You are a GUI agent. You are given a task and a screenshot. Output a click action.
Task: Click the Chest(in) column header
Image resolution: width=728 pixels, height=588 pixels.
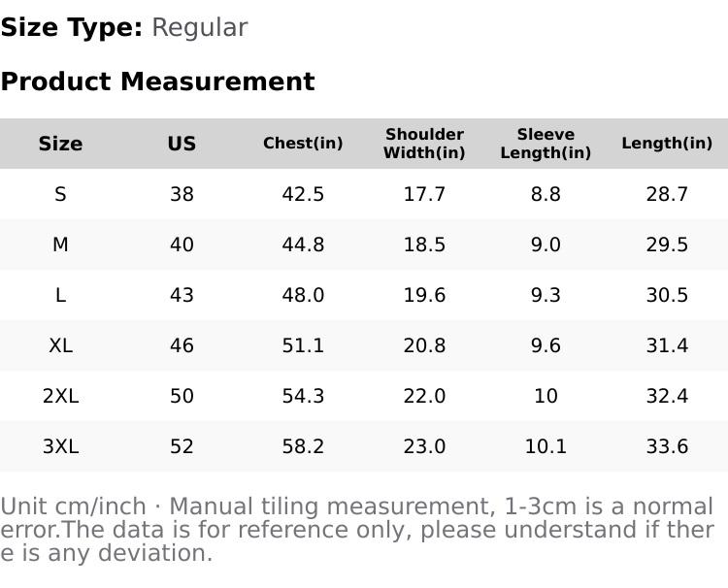point(303,144)
